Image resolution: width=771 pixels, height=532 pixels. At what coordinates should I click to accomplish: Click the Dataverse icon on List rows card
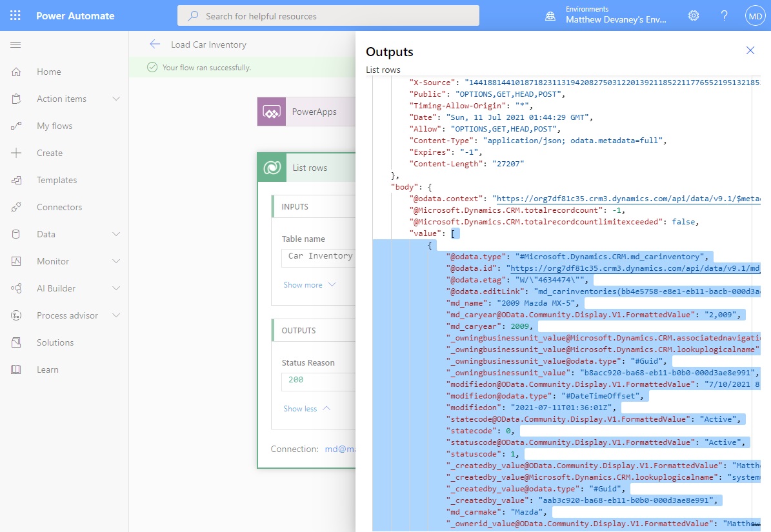(272, 167)
